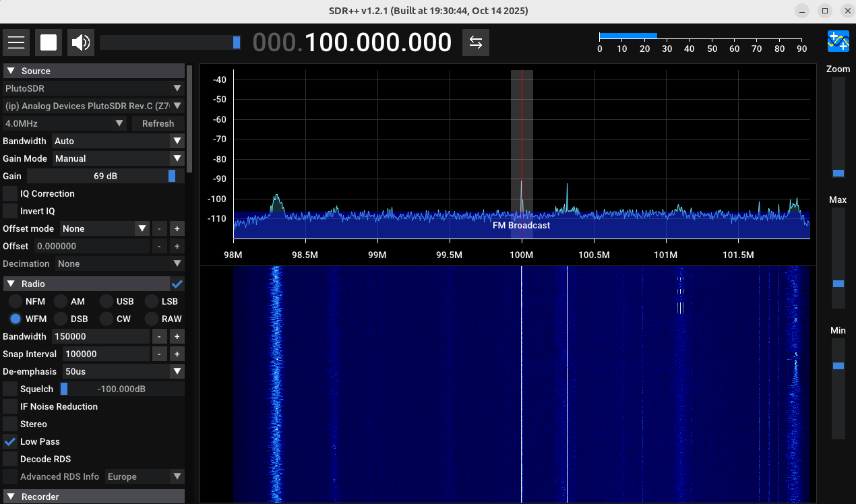Increase Snap Interval with plus button
The width and height of the screenshot is (856, 504).
pyautogui.click(x=177, y=354)
